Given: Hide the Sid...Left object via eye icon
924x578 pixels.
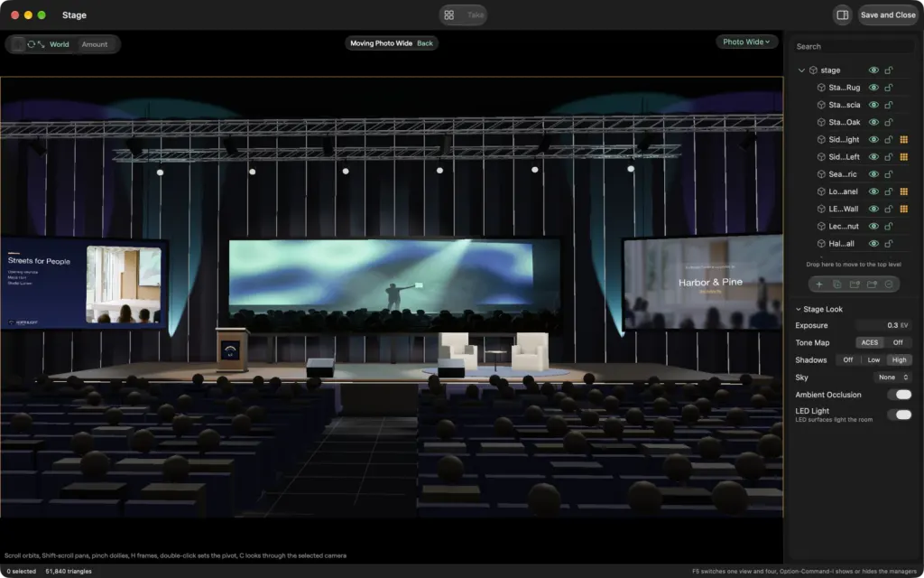Looking at the screenshot, I should (873, 157).
